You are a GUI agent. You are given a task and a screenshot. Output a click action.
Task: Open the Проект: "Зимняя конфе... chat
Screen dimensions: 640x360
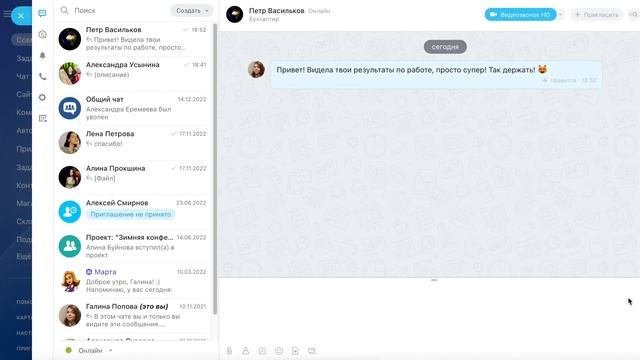click(133, 246)
